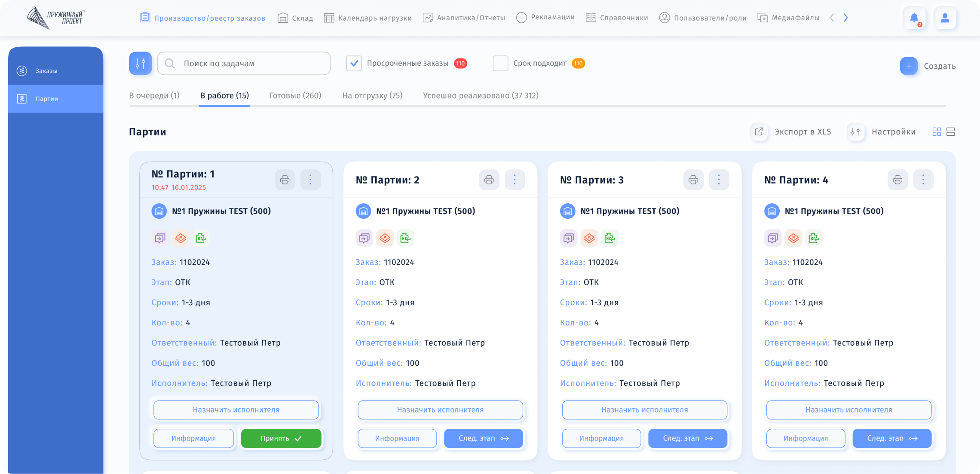The height and width of the screenshot is (474, 980).
Task: Click След. этап on batch 2
Action: (483, 439)
